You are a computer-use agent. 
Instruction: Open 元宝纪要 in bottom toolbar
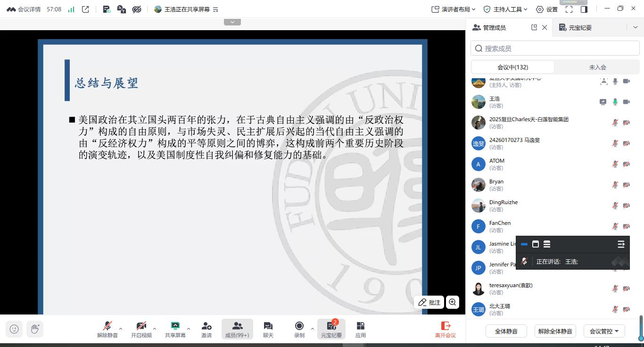pyautogui.click(x=331, y=329)
